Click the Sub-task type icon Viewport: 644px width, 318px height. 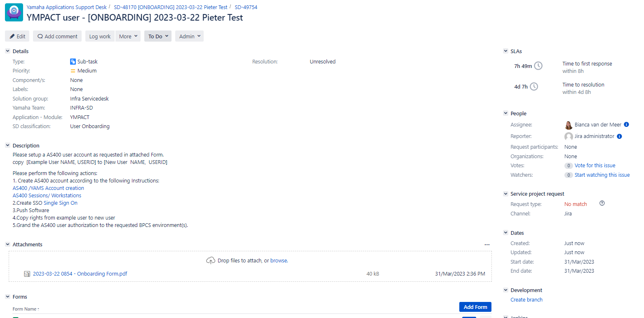coord(73,61)
